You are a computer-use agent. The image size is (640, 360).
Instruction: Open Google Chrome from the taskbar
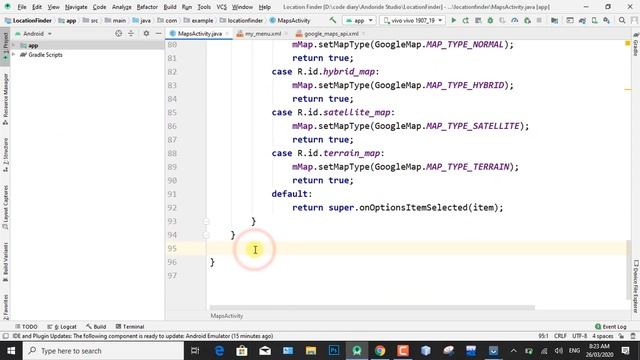click(380, 351)
